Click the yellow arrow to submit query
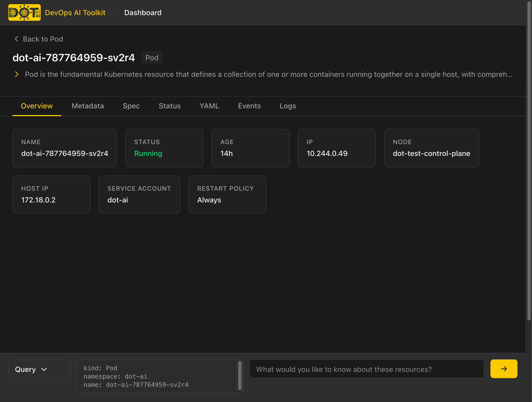This screenshot has height=402, width=532. click(504, 369)
